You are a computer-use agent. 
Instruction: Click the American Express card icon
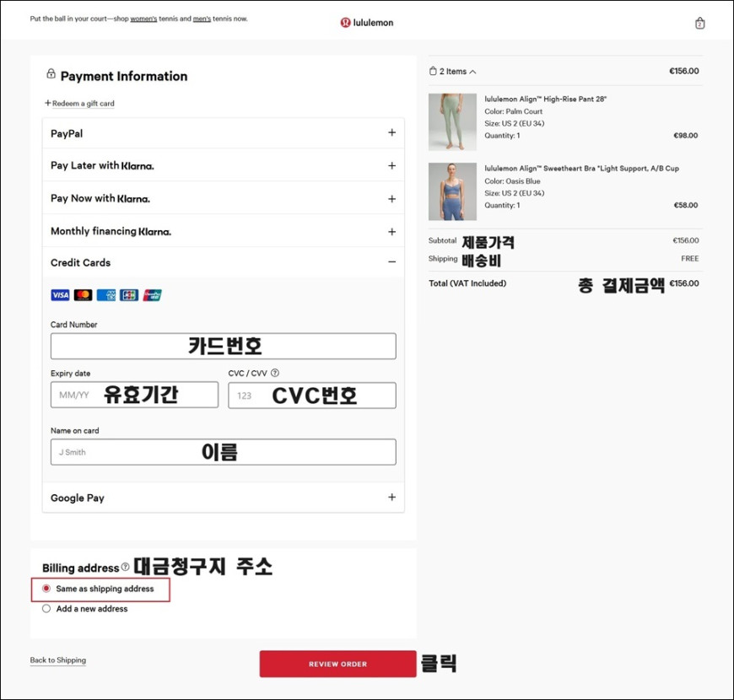[x=106, y=295]
